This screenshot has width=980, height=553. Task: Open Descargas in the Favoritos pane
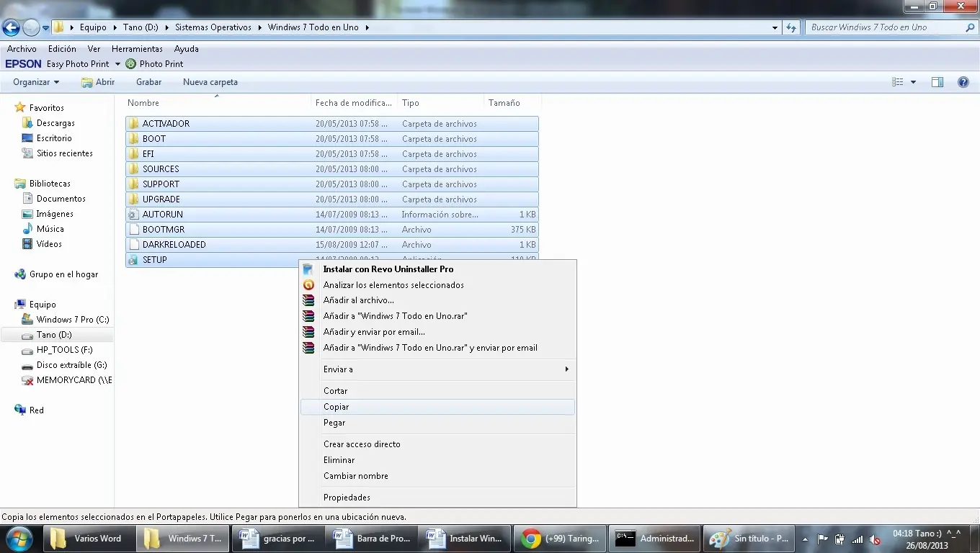(55, 123)
